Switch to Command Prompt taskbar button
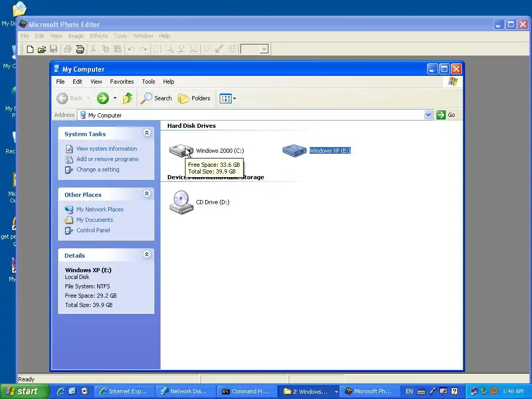This screenshot has width=532, height=399. [x=247, y=392]
